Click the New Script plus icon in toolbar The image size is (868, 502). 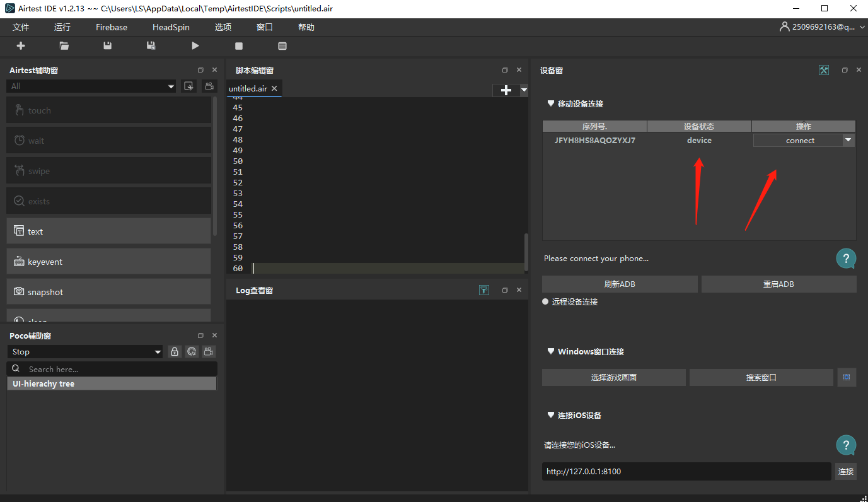click(x=21, y=46)
